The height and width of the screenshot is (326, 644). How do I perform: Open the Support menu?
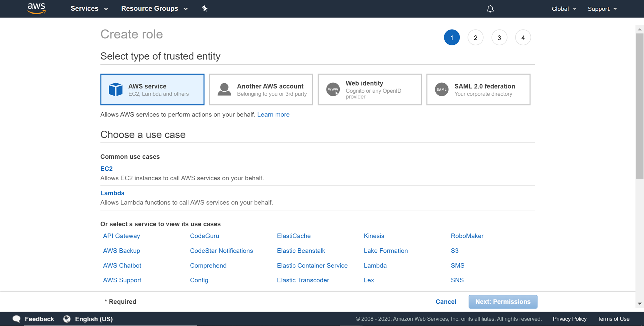click(x=602, y=9)
